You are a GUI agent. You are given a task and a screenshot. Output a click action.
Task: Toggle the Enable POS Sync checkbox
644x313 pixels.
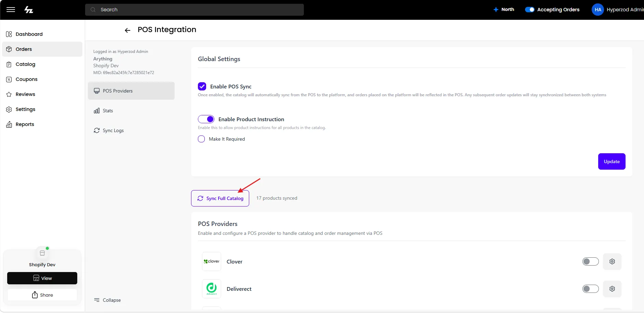(202, 86)
